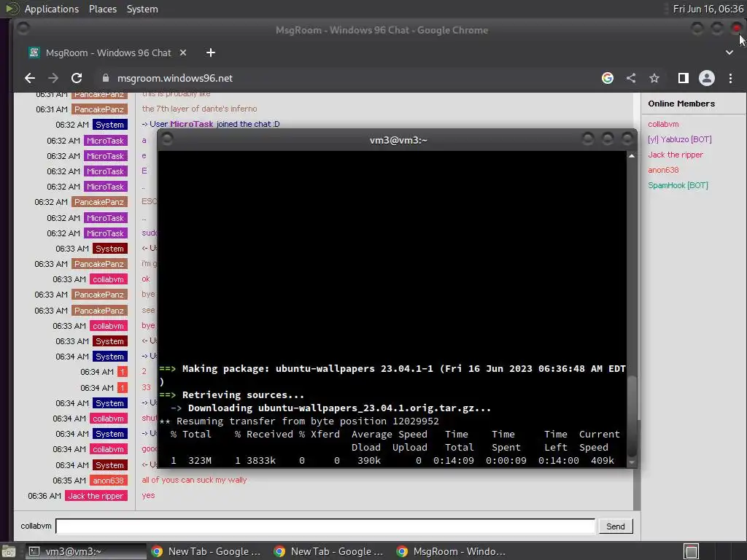Image resolution: width=747 pixels, height=560 pixels.
Task: Send the chat message
Action: coord(616,526)
